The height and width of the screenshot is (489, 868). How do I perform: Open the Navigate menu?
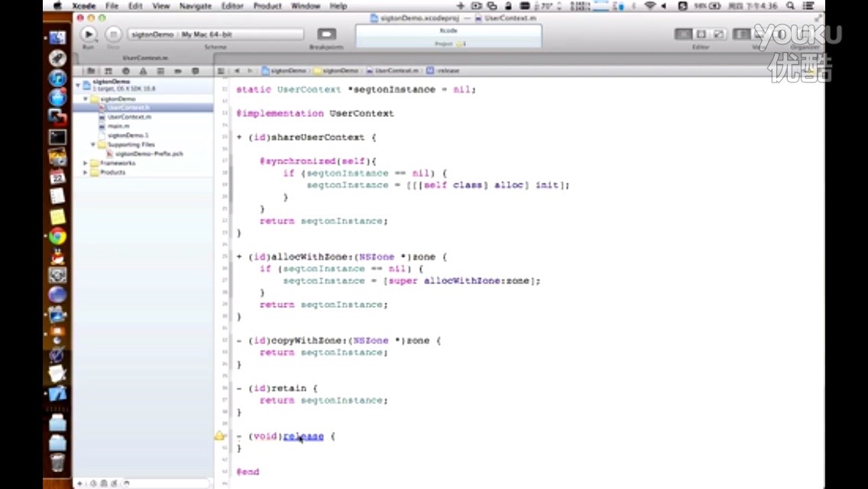pyautogui.click(x=195, y=6)
